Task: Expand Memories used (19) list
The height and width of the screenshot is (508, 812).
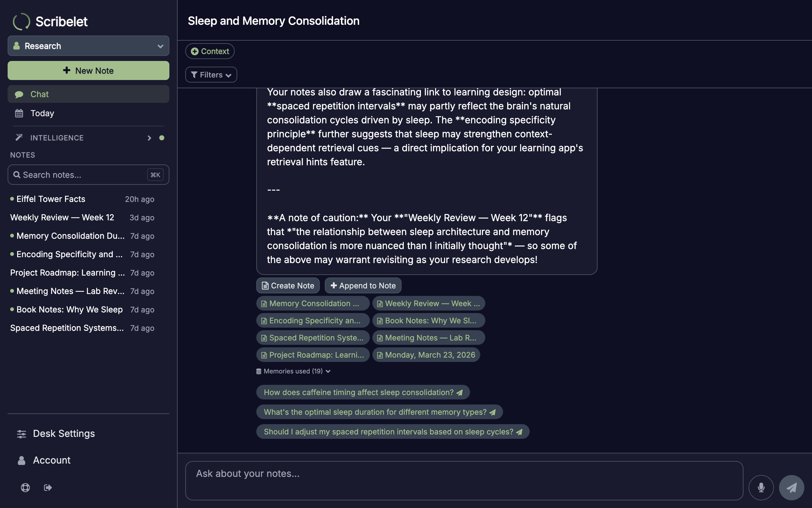Action: click(293, 371)
